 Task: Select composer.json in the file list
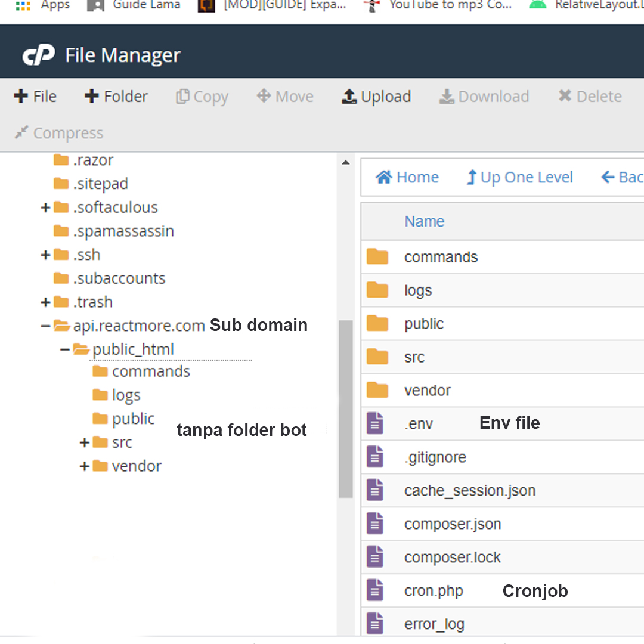[x=452, y=524]
